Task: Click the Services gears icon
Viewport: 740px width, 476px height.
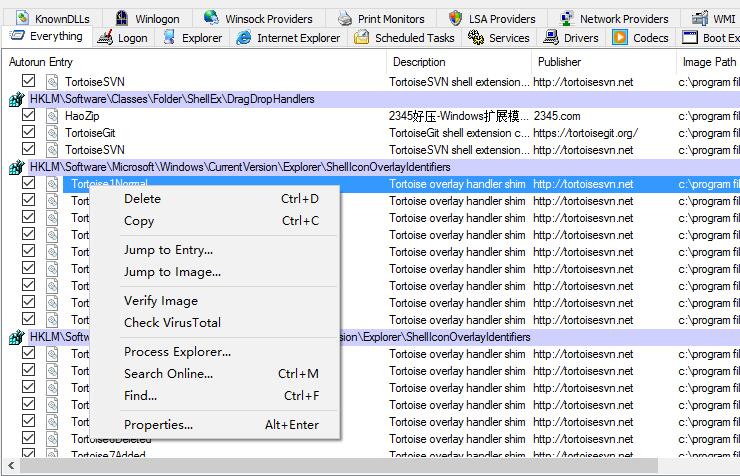Action: pos(476,37)
